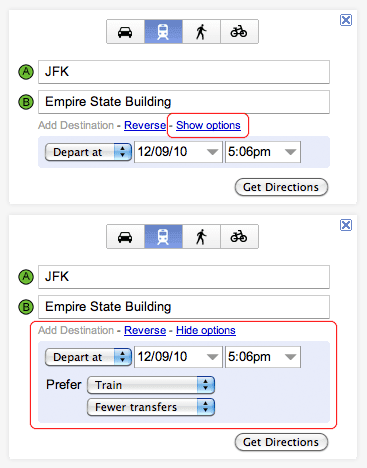
Task: Select driving mode in bottom panel
Action: (x=125, y=237)
